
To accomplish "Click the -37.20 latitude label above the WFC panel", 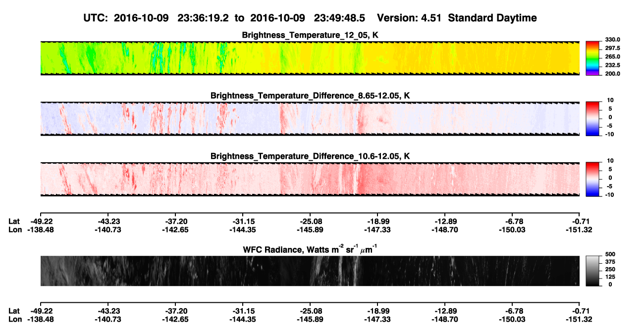I will coord(175,222).
